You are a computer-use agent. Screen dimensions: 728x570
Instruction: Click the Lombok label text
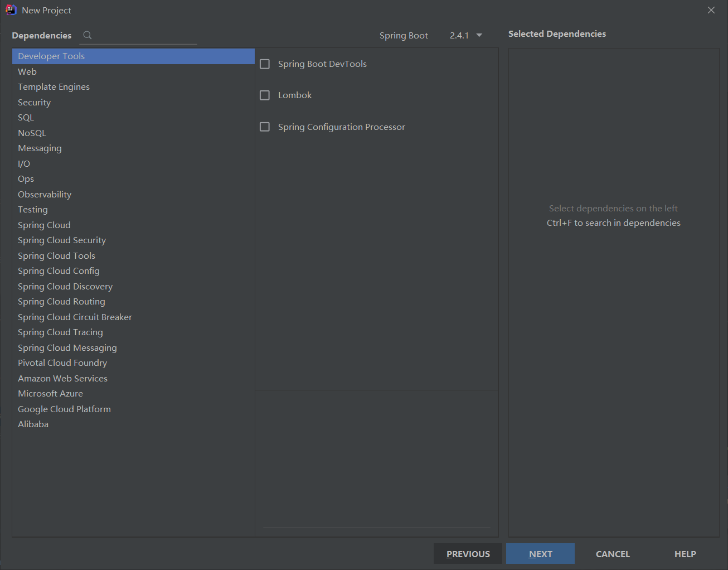point(295,95)
